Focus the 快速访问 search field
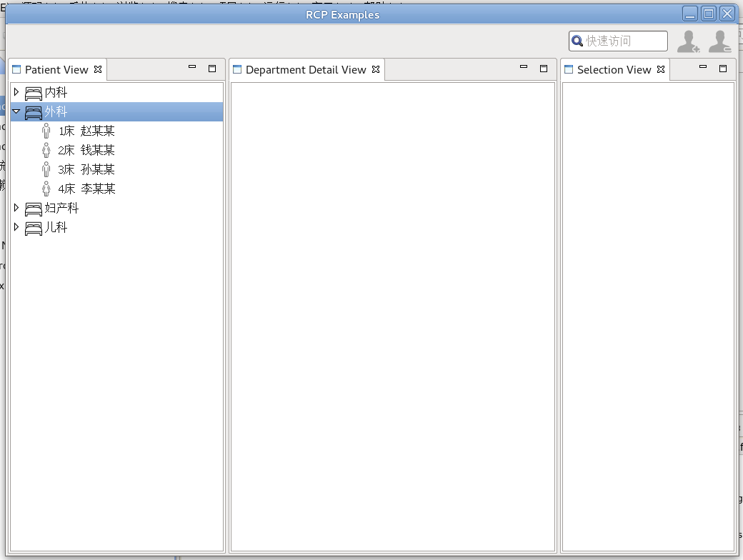 click(618, 41)
